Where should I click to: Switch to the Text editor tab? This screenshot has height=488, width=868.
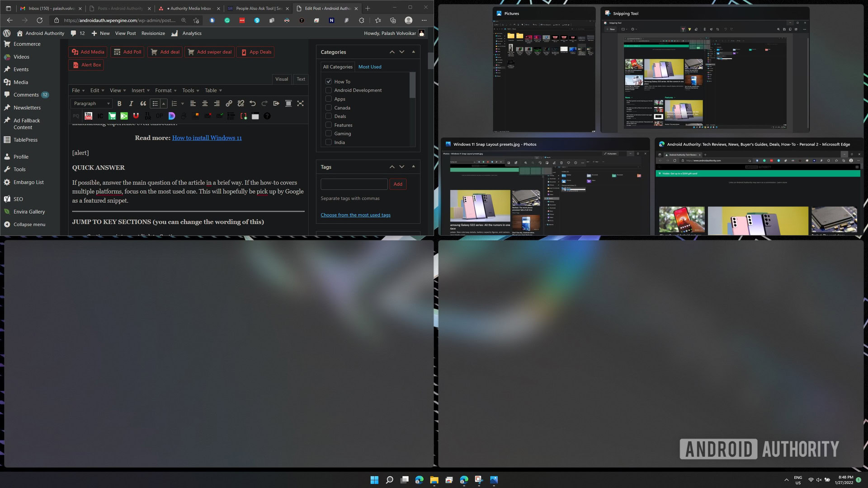point(301,79)
